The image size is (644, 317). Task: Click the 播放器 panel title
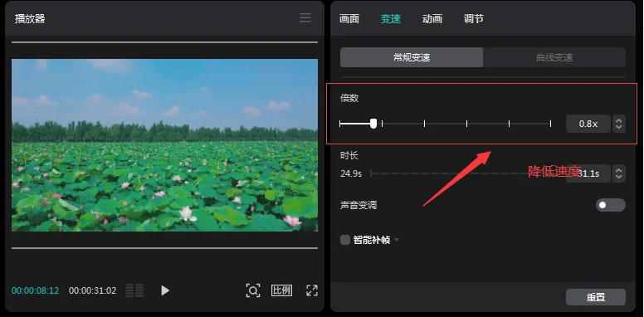pyautogui.click(x=30, y=18)
